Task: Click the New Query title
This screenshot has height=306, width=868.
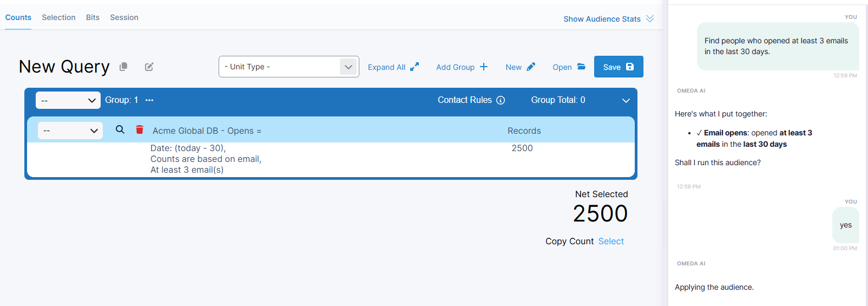Action: [64, 67]
